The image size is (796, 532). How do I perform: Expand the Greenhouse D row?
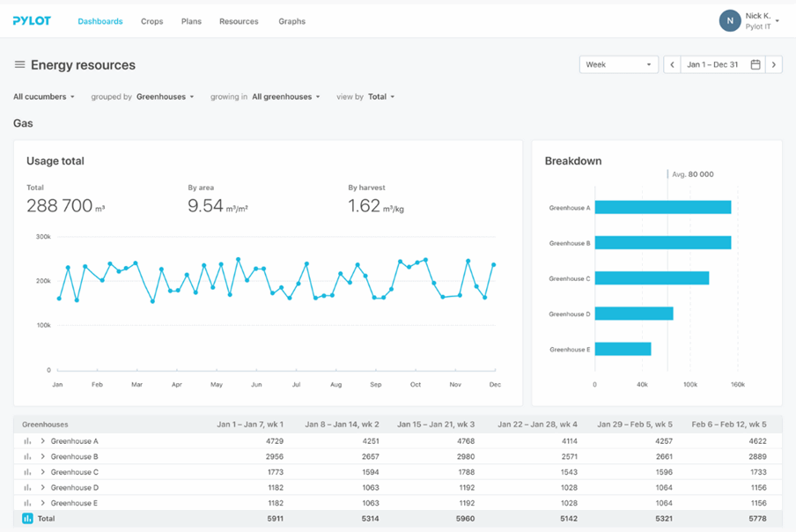pos(42,488)
